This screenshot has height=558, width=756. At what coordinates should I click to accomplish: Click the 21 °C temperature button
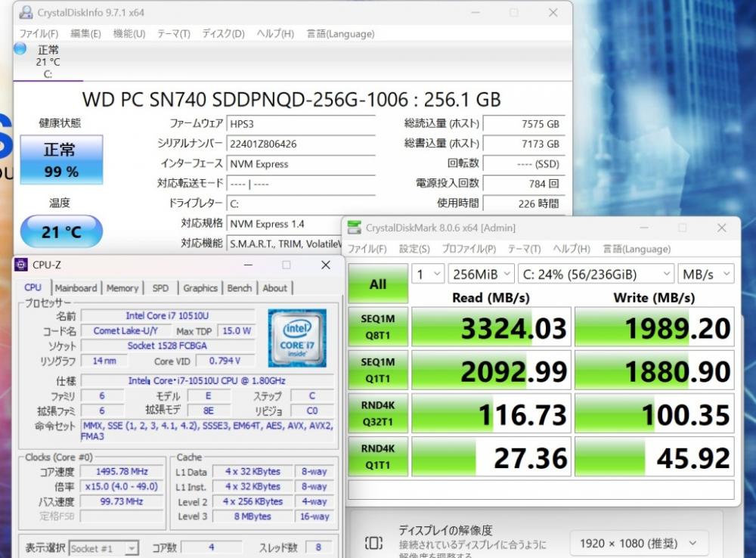coord(61,231)
